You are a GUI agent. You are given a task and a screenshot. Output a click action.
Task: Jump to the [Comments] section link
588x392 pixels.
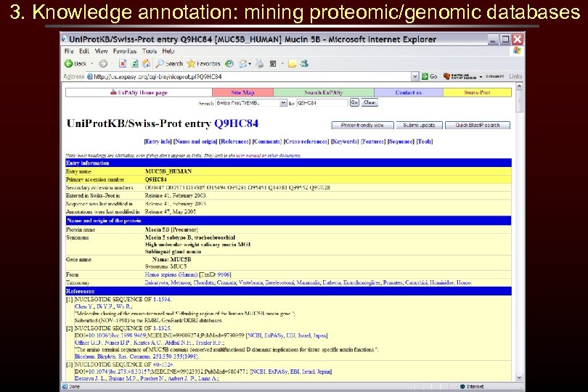pos(267,142)
